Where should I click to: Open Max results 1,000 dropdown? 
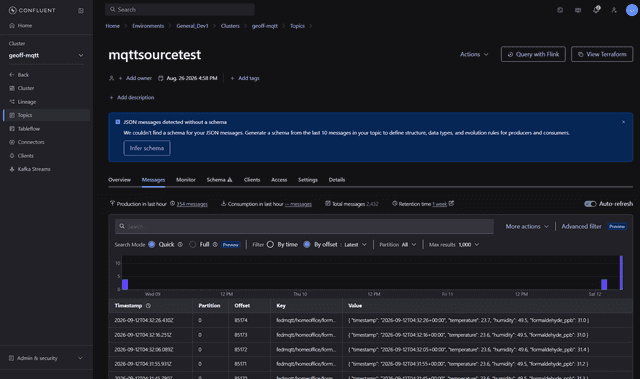(469, 244)
